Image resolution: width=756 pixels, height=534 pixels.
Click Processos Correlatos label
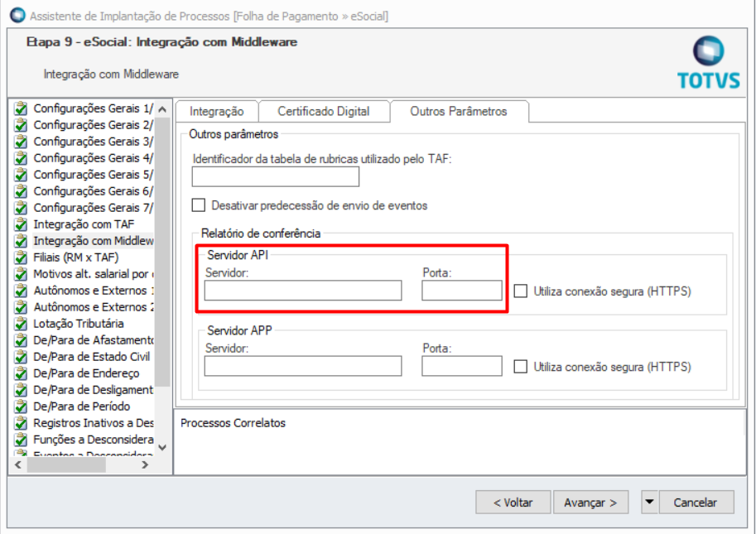tap(233, 423)
